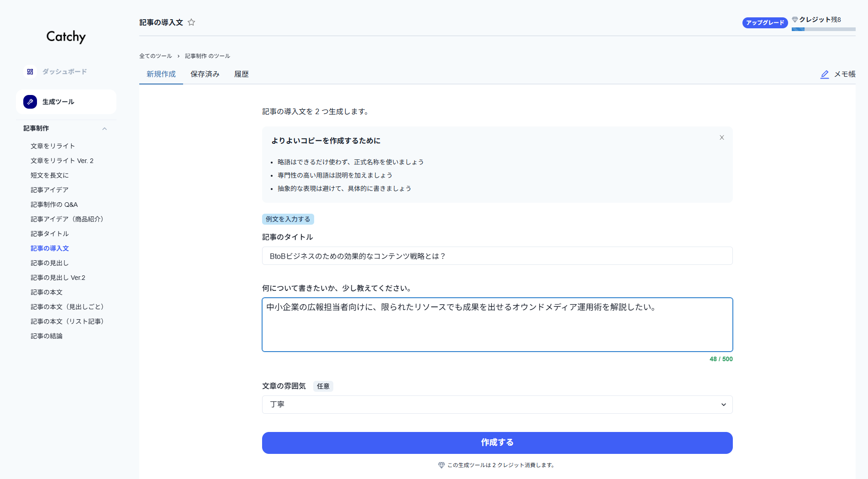
Task: Click the favorite star icon beside 記事の導入文
Action: (191, 22)
